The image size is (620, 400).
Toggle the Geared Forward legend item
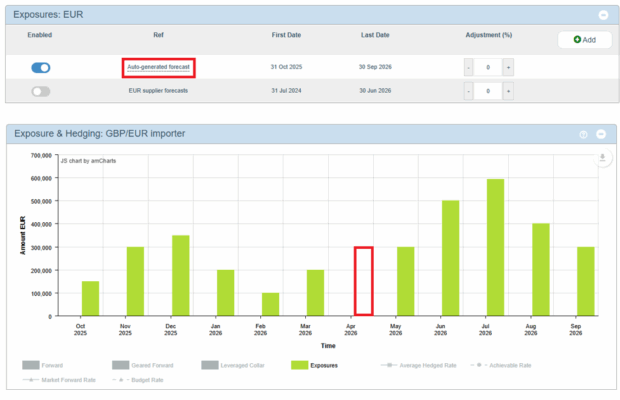tap(122, 365)
